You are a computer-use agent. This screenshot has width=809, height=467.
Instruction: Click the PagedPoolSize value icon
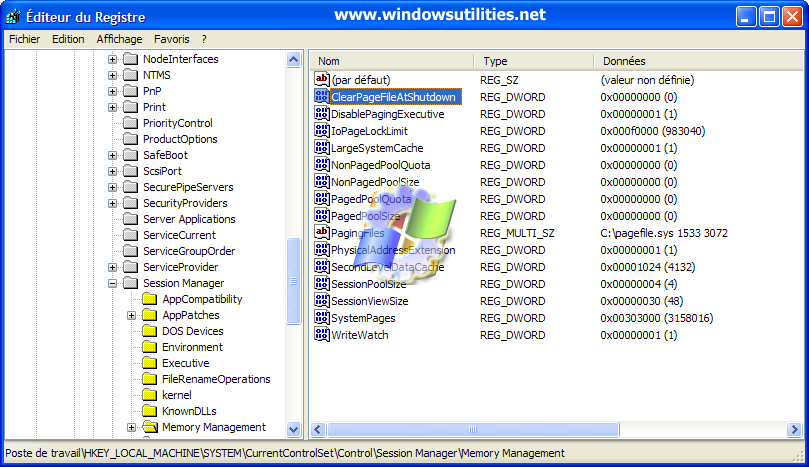point(321,216)
